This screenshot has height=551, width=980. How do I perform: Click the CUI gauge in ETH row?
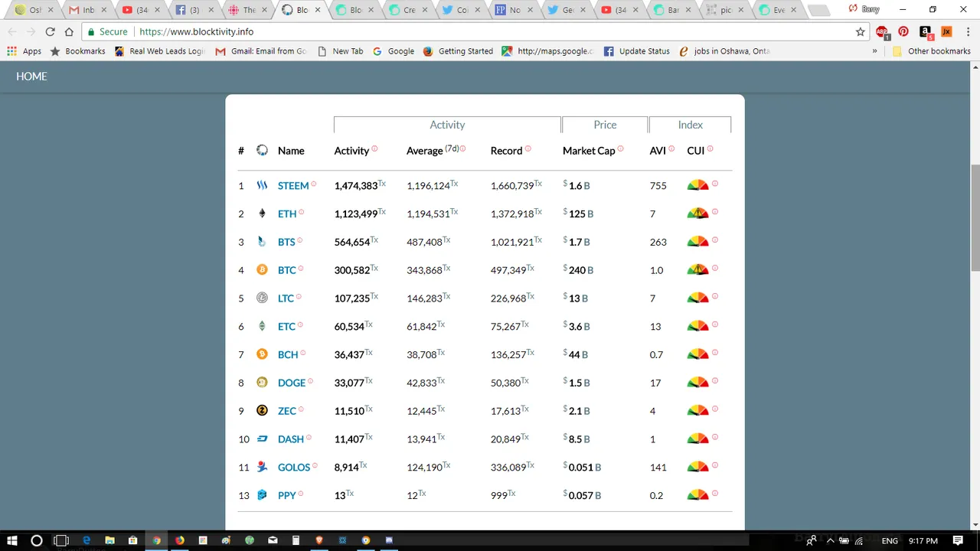(x=697, y=214)
